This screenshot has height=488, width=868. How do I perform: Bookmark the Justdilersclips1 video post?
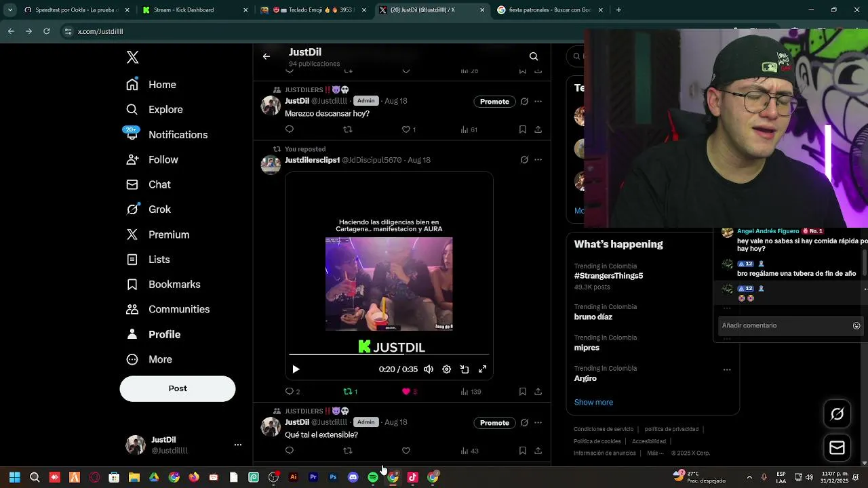pos(523,392)
